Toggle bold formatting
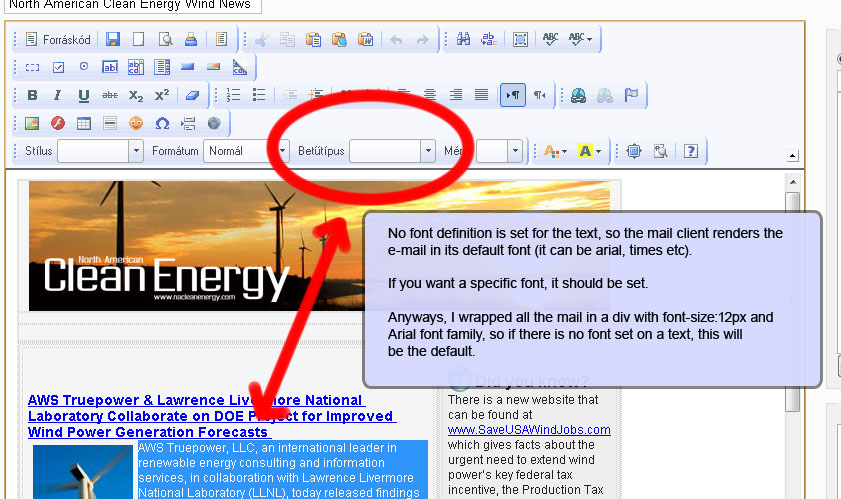The image size is (841, 499). (x=32, y=96)
